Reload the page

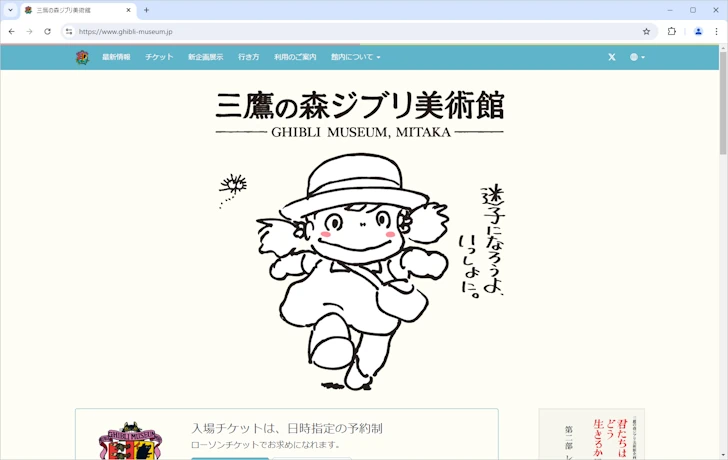click(47, 32)
